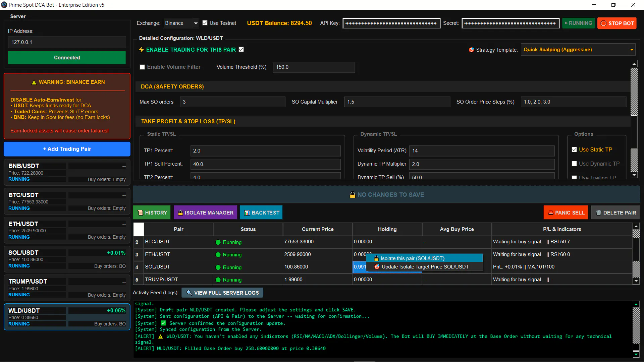
Task: Click the Backtest chart icon
Action: pyautogui.click(x=247, y=213)
